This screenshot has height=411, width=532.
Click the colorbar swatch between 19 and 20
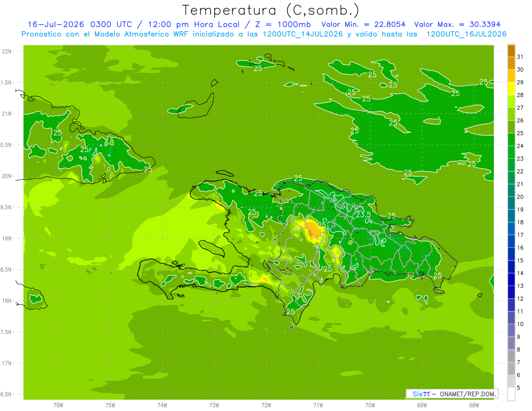511,204
